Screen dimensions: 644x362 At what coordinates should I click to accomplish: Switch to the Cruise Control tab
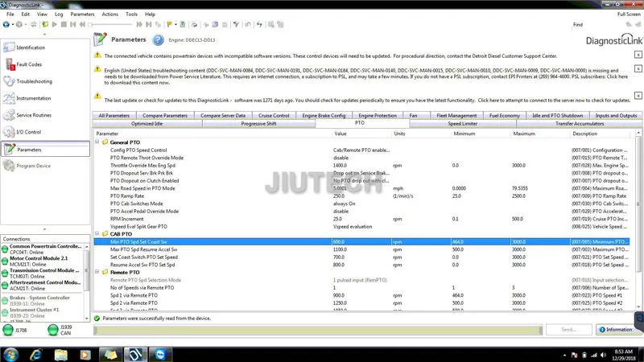coord(274,116)
